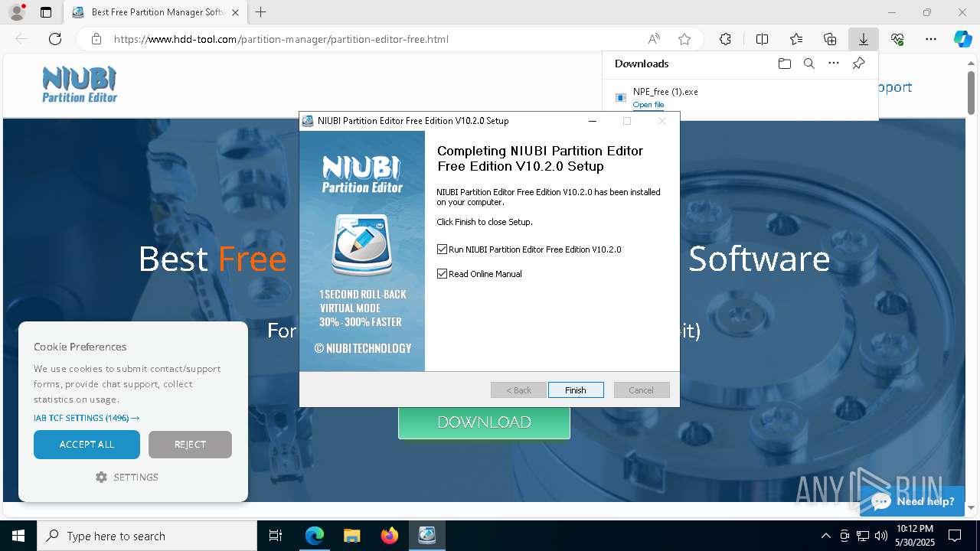Open downloads folder icon
This screenshot has height=551, width=980.
click(x=784, y=64)
